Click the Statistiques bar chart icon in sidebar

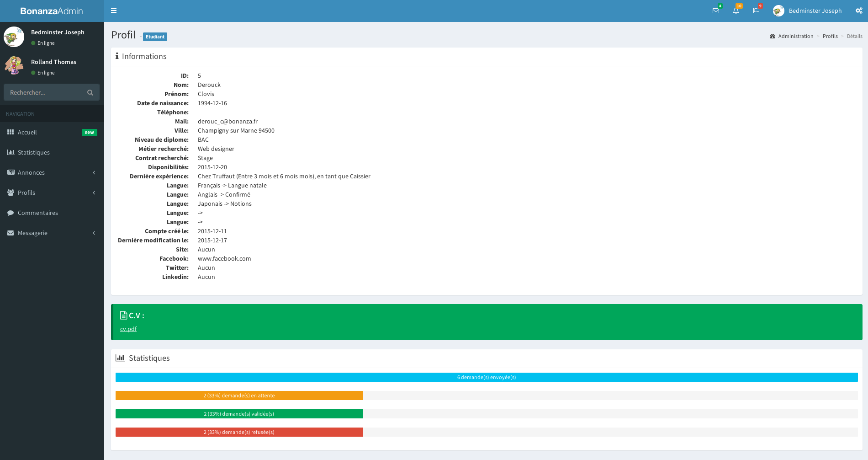(x=11, y=152)
